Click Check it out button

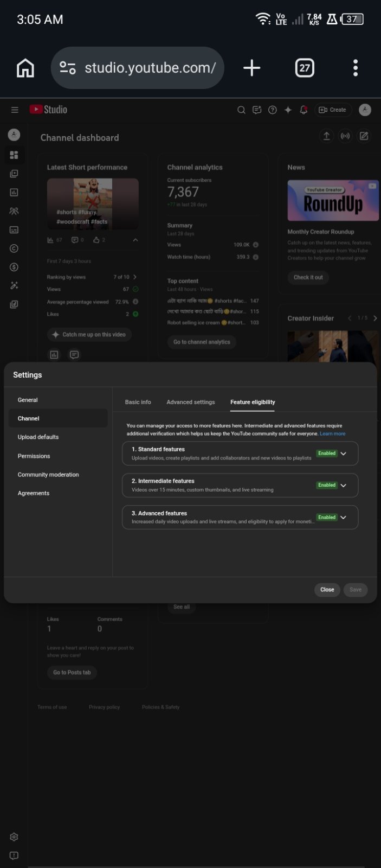tap(308, 277)
